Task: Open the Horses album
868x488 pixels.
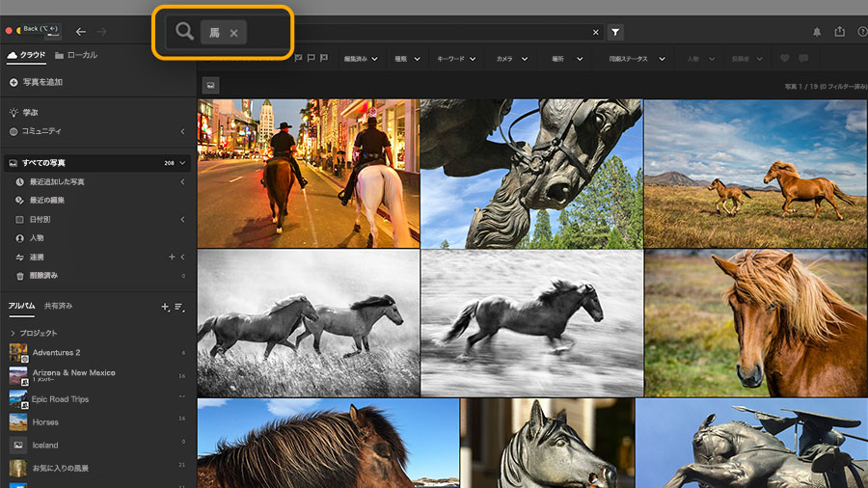Action: coord(44,422)
